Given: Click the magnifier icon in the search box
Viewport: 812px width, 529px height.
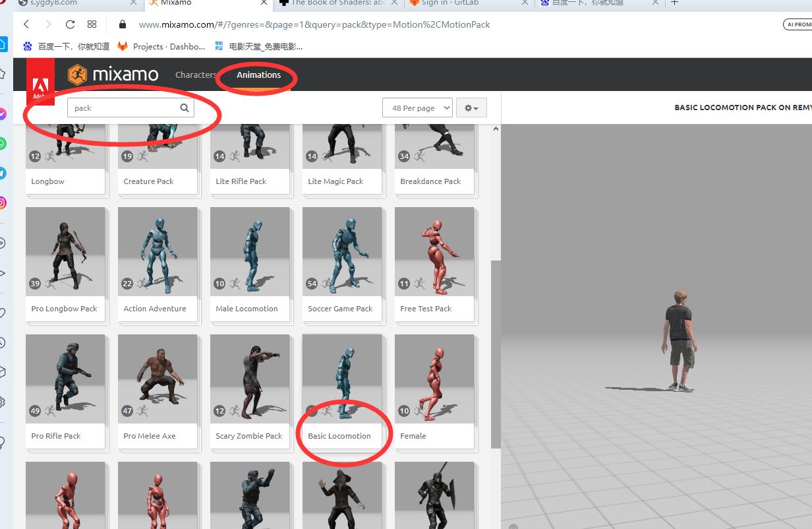Looking at the screenshot, I should pos(185,108).
